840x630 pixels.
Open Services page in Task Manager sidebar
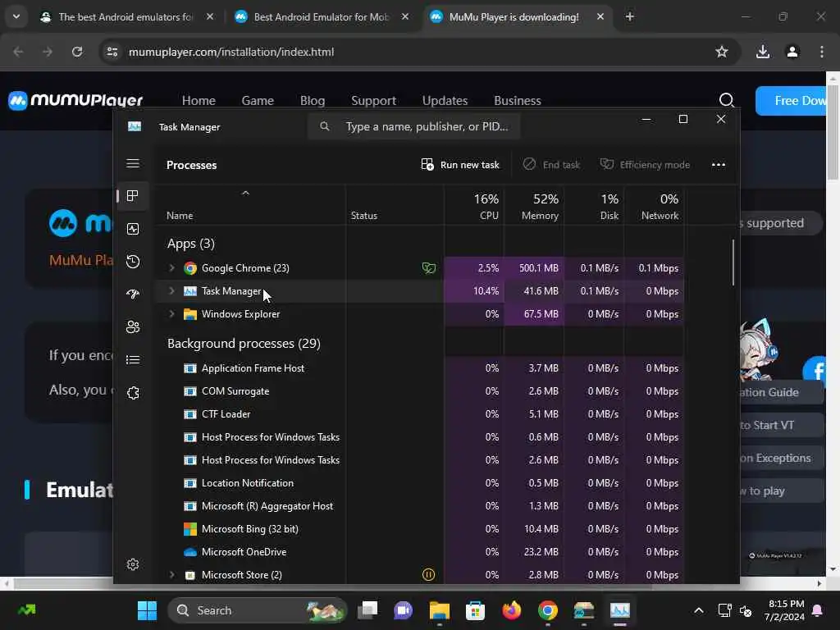click(133, 393)
